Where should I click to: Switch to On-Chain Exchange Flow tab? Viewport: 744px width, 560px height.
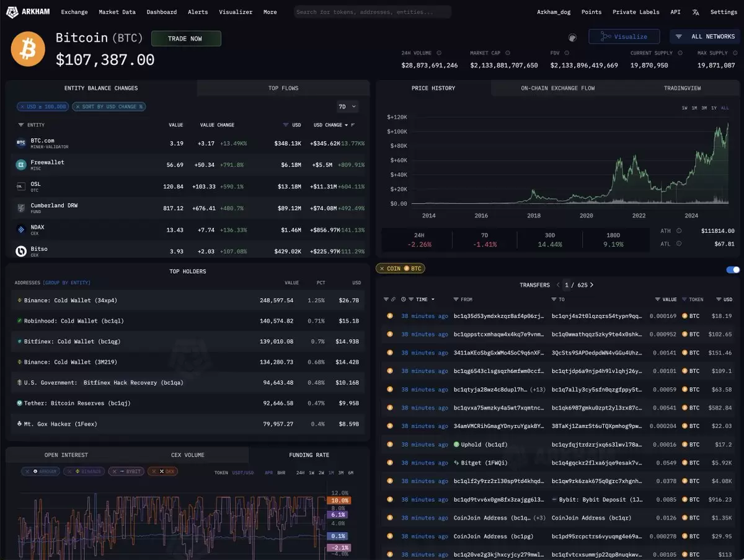557,88
